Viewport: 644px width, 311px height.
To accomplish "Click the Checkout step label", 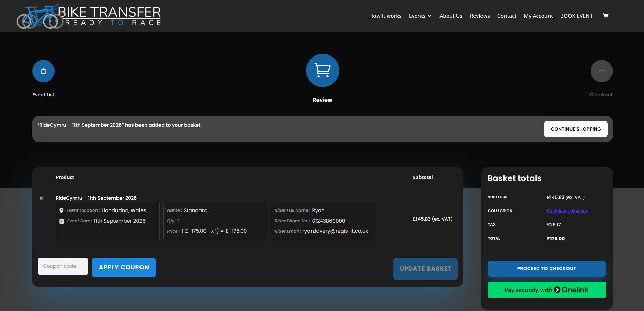I will [601, 95].
